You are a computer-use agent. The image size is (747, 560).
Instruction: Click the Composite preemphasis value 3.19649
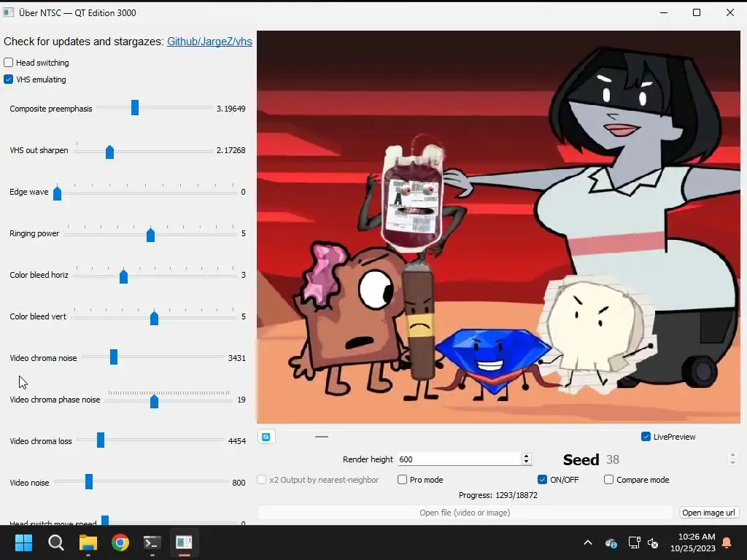231,109
